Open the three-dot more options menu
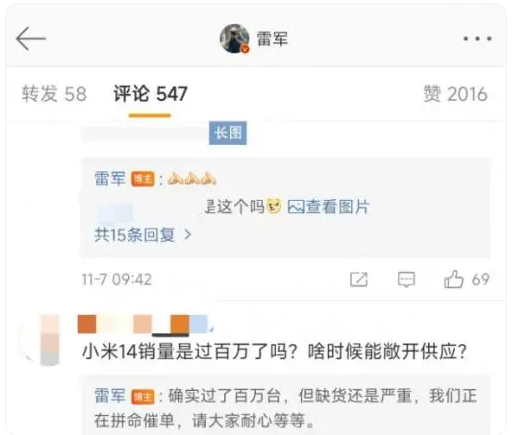Image resolution: width=516 pixels, height=435 pixels. pyautogui.click(x=477, y=39)
